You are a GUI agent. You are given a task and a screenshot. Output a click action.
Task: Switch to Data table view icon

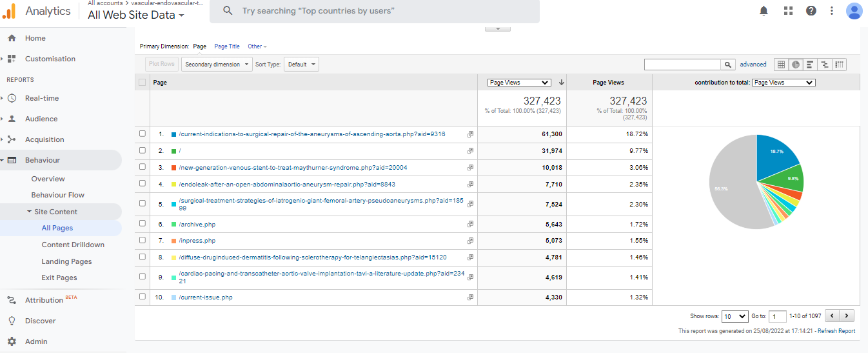tap(781, 65)
